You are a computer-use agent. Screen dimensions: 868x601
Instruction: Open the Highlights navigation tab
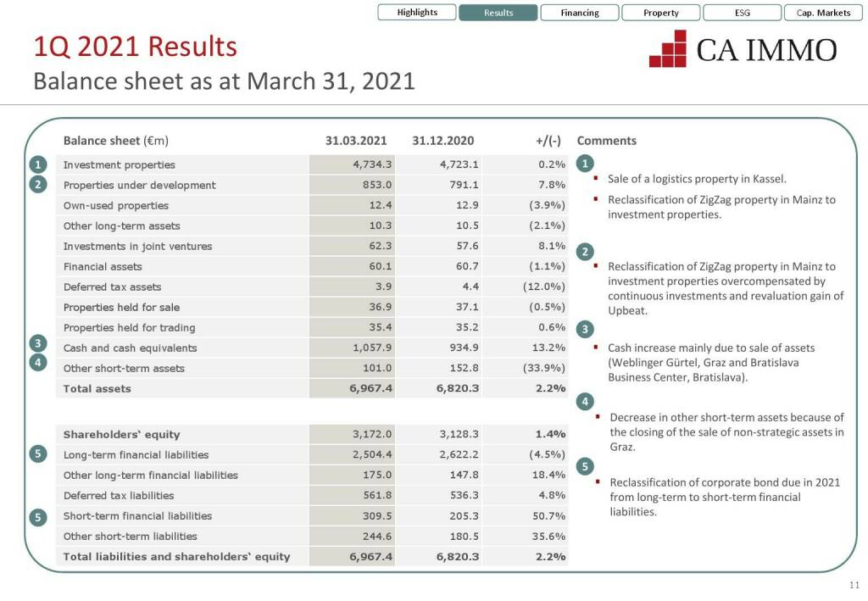point(417,13)
